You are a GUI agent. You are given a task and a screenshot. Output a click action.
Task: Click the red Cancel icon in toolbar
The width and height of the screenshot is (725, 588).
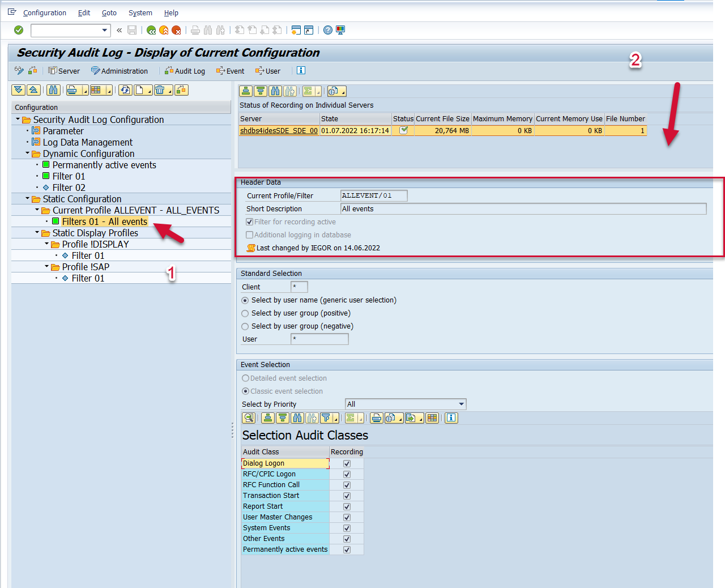point(176,30)
